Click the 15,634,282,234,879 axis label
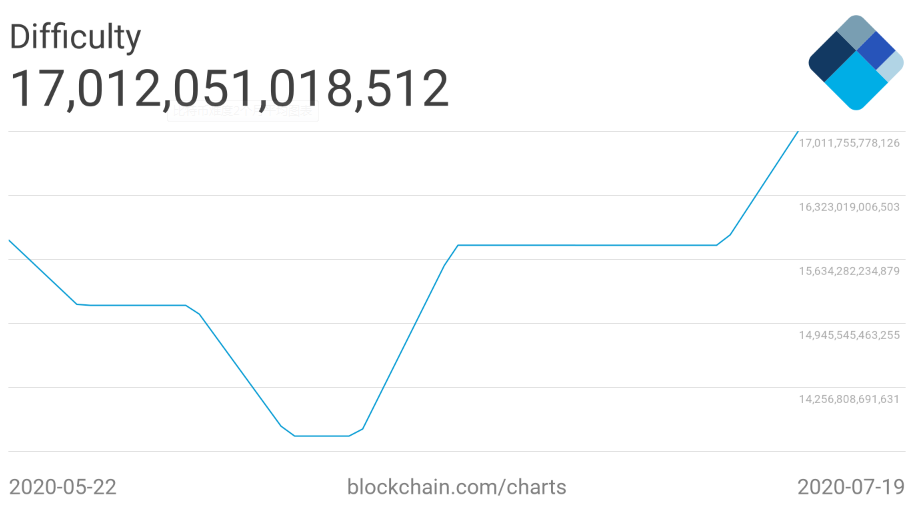 [849, 271]
